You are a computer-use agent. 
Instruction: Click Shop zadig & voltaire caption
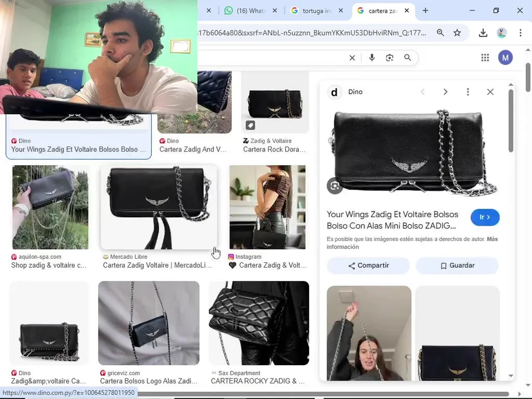pyautogui.click(x=49, y=265)
